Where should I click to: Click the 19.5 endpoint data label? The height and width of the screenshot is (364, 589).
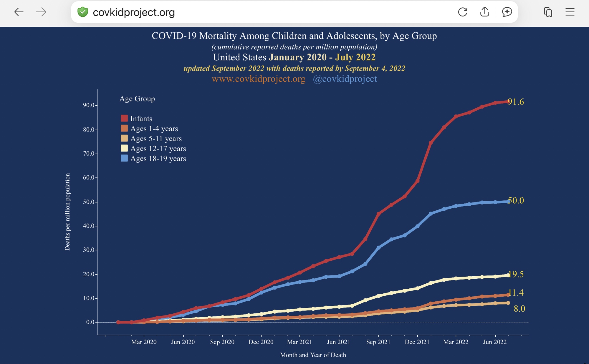[x=516, y=274]
